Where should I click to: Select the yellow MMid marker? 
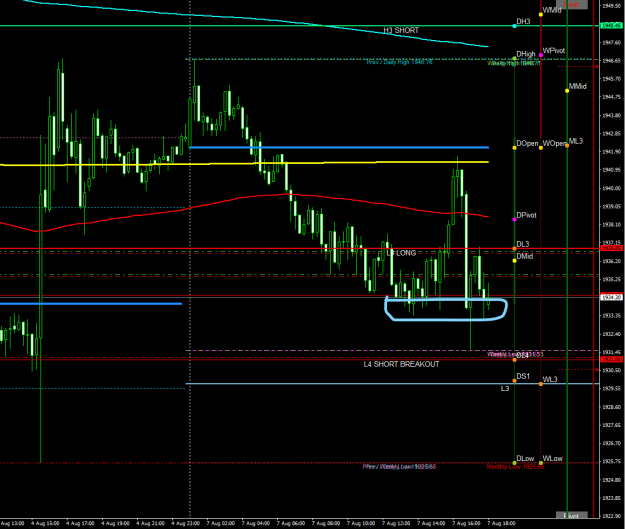567,91
